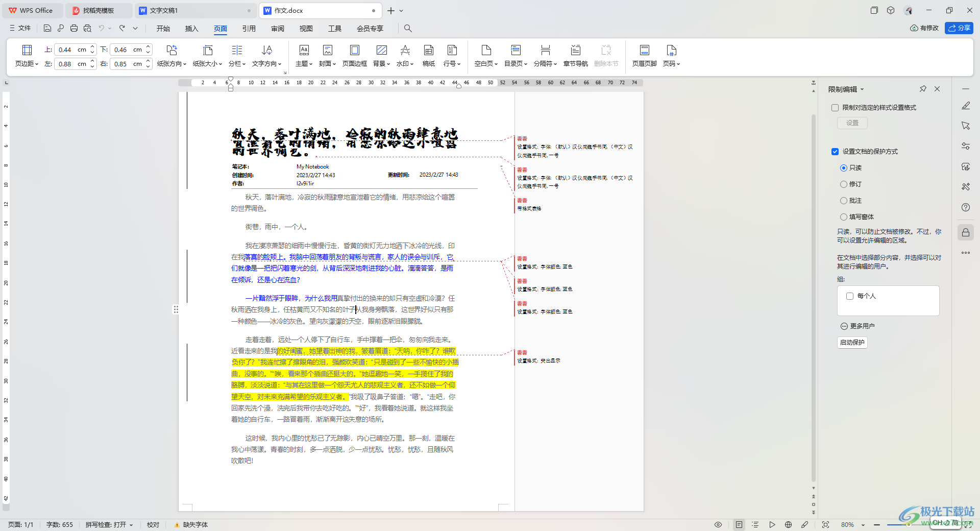Select the 填写窗体 radio option
980x531 pixels.
click(844, 217)
